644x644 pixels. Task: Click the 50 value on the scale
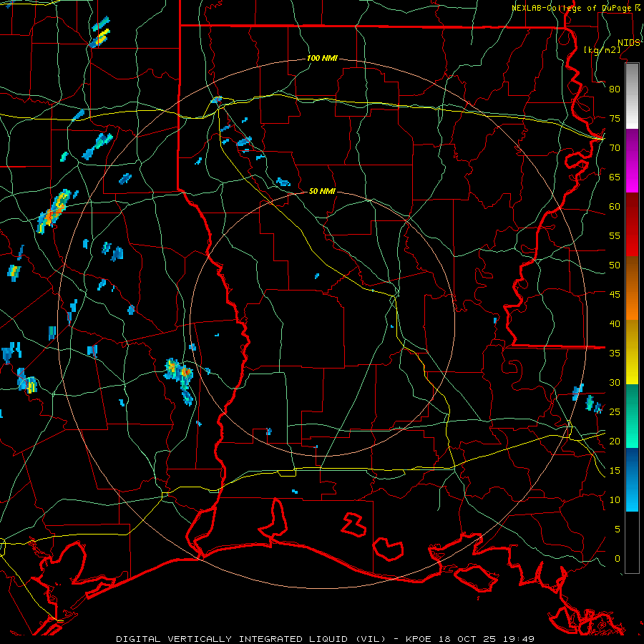[615, 265]
